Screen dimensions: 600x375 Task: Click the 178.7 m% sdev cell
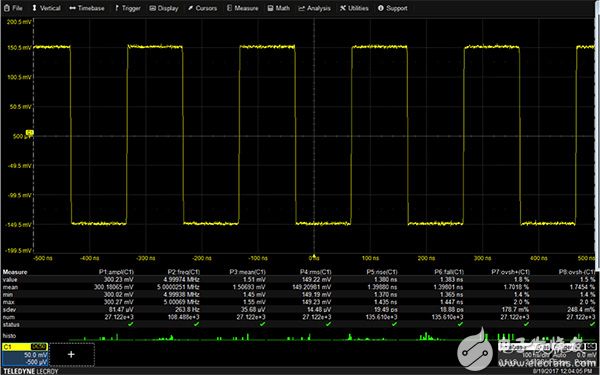coord(516,310)
